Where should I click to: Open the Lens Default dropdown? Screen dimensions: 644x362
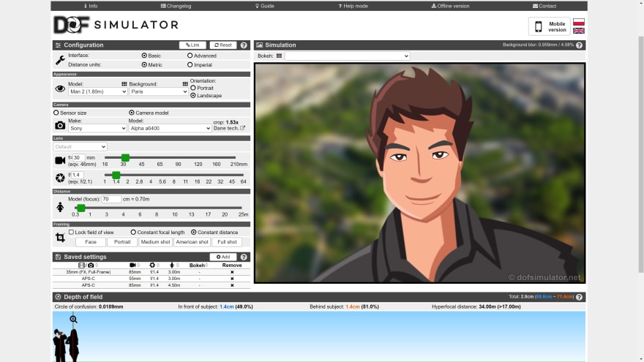(x=80, y=146)
